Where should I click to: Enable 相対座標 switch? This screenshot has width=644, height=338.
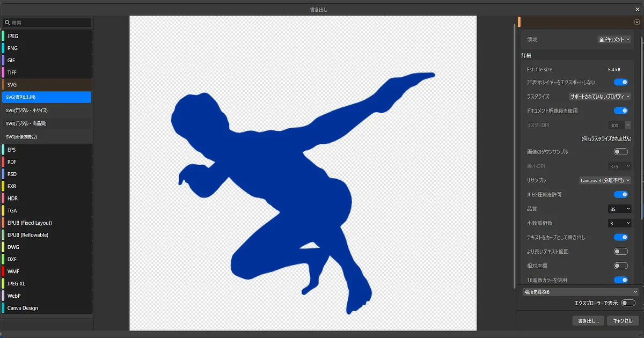pos(621,266)
